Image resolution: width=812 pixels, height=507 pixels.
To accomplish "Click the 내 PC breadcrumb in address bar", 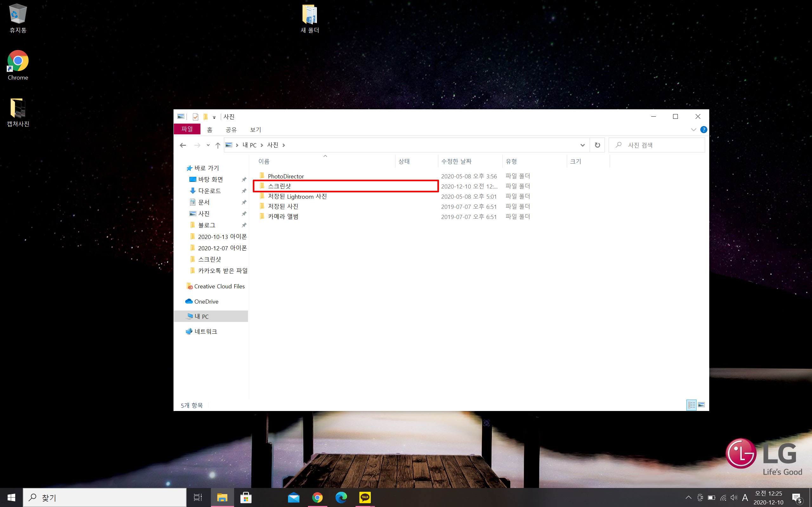I will pyautogui.click(x=249, y=145).
